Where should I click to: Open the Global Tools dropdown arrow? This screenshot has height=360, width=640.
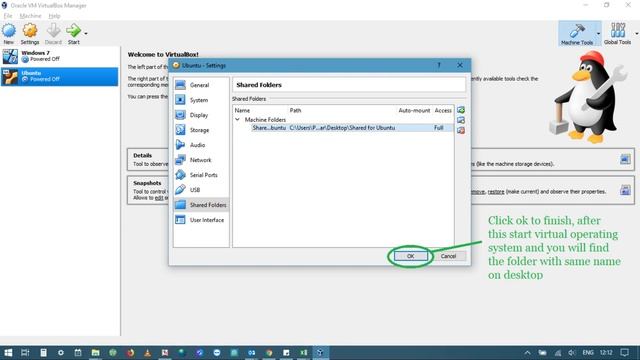click(x=636, y=33)
